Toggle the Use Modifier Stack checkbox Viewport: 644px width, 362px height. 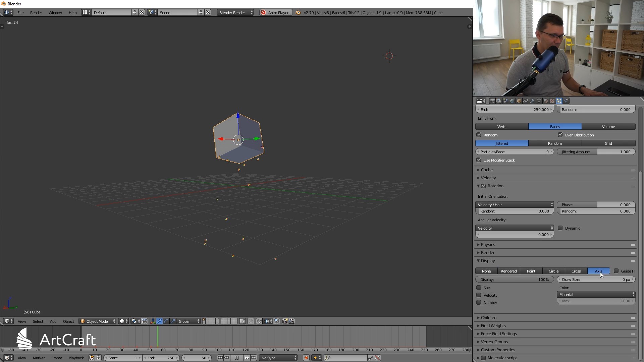(x=479, y=160)
